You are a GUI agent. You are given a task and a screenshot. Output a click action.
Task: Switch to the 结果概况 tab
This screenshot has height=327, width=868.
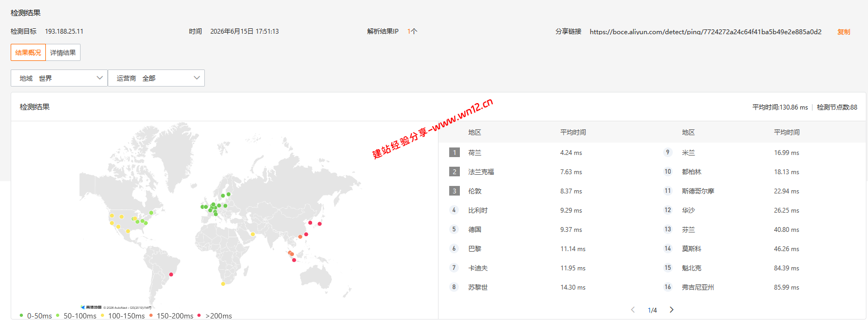click(28, 52)
